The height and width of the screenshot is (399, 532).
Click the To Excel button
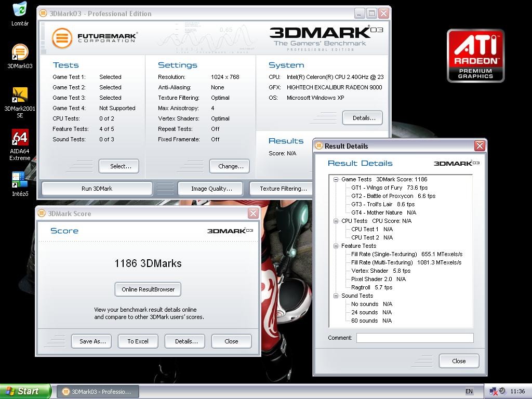(138, 341)
